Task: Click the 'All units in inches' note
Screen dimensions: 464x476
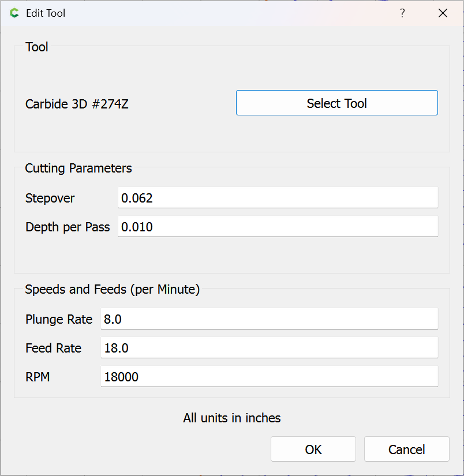Action: click(x=232, y=418)
